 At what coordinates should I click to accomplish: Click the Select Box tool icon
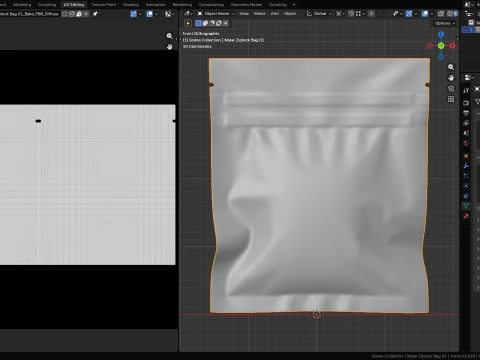click(x=188, y=23)
